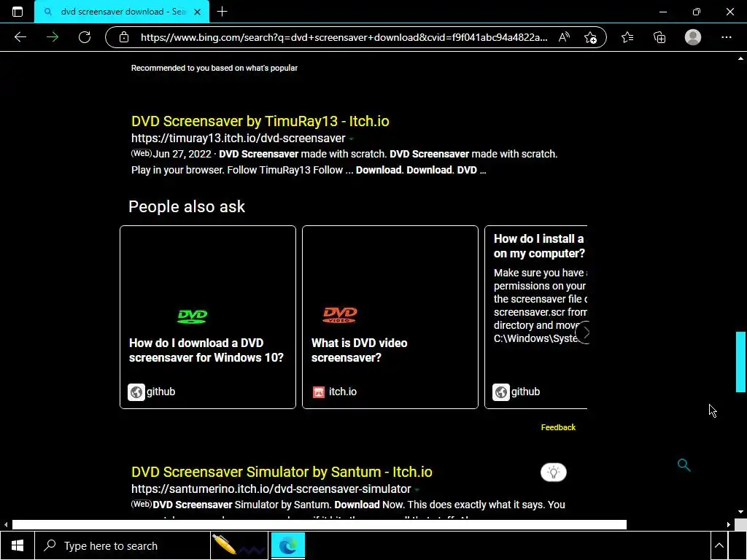Click 'Recommended to you based on what's popular'
Viewport: 747px width, 560px height.
tap(214, 68)
